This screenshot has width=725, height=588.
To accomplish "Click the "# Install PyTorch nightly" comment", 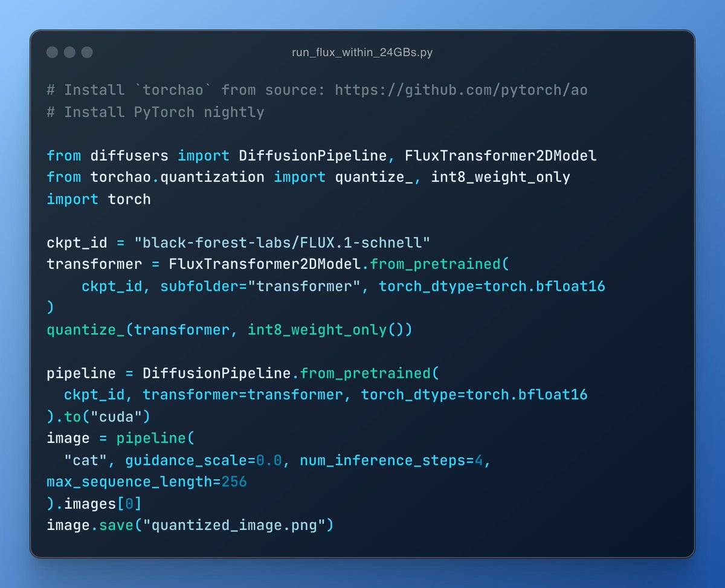I will point(155,112).
